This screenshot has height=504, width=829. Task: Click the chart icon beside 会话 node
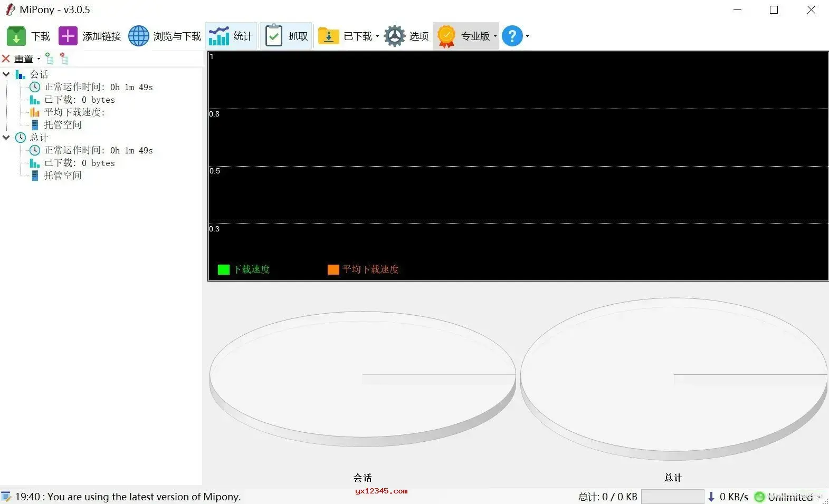pos(21,74)
